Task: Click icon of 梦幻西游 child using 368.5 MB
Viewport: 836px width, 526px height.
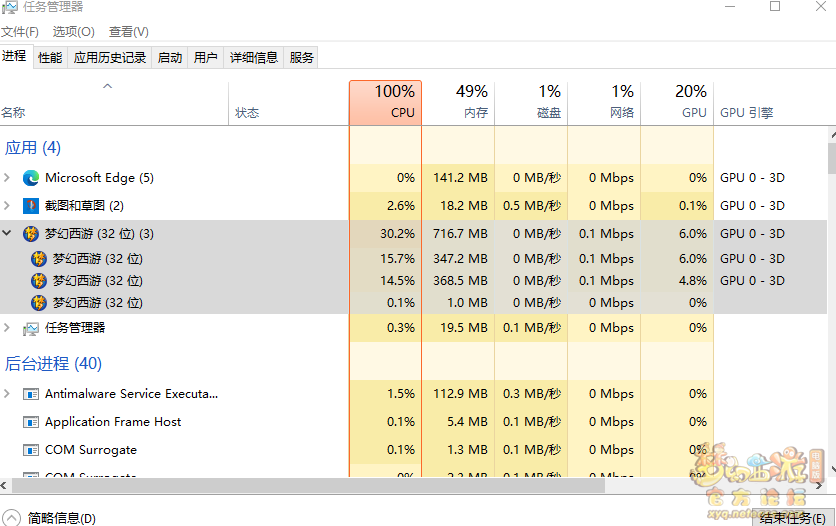Action: (38, 280)
